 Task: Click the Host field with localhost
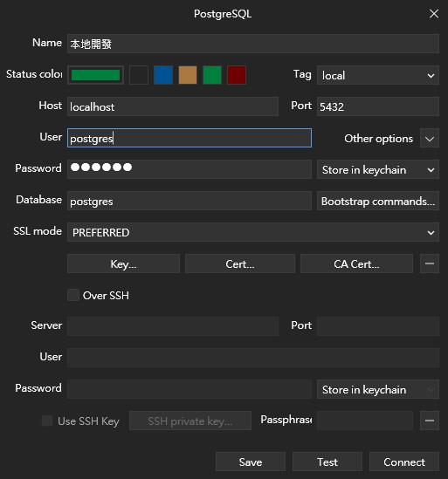click(173, 106)
